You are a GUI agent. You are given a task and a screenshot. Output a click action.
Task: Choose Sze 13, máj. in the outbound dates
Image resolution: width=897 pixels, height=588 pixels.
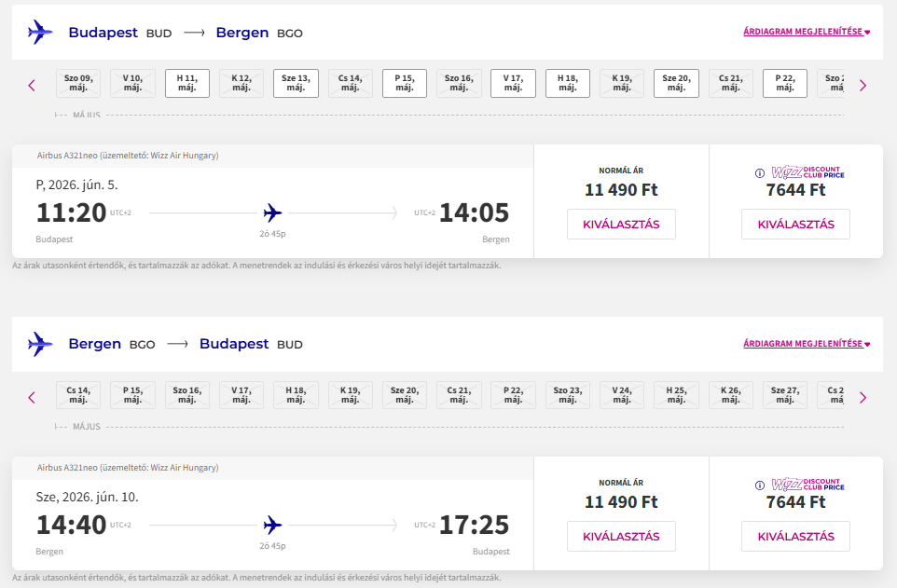pyautogui.click(x=296, y=83)
